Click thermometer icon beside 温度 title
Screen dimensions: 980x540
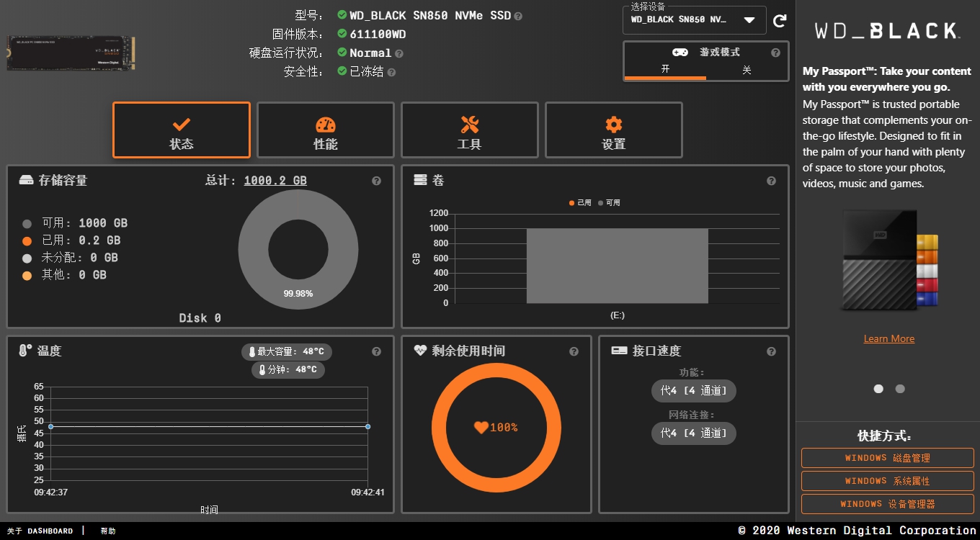pyautogui.click(x=25, y=351)
